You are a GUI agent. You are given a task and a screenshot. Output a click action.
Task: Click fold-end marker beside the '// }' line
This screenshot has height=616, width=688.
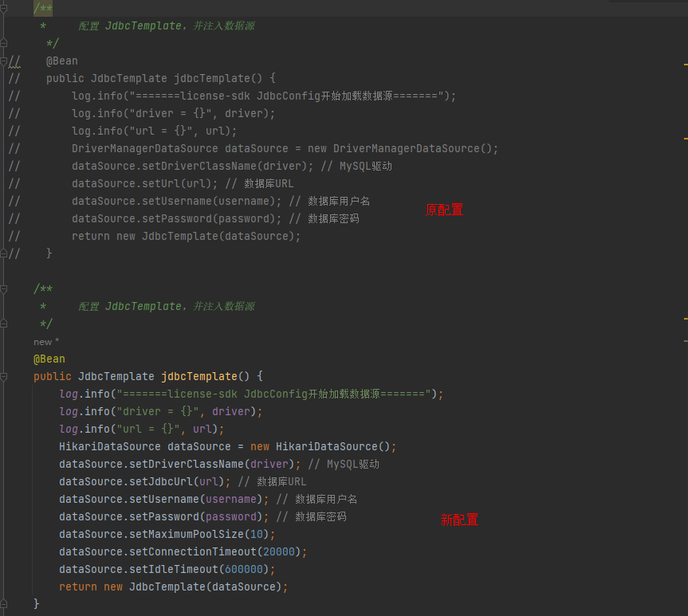click(3, 253)
